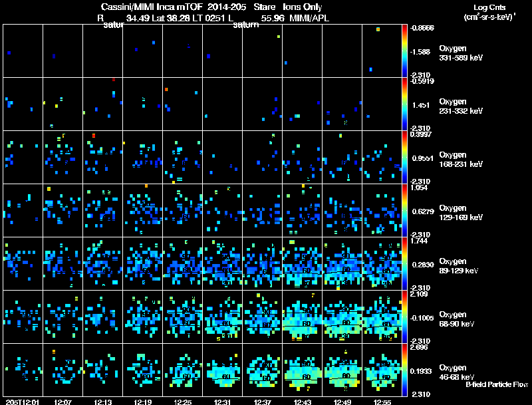Open the 46-68 keV image at 12:31

coord(223,370)
